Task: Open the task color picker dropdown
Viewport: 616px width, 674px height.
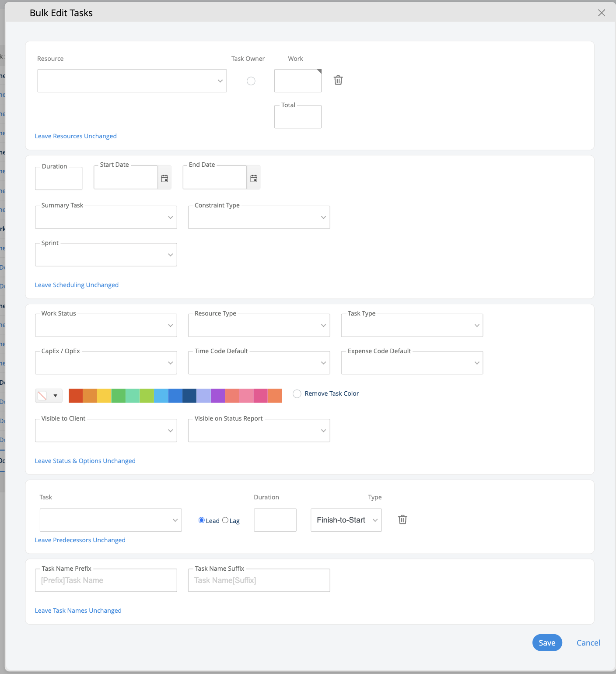Action: coord(56,395)
